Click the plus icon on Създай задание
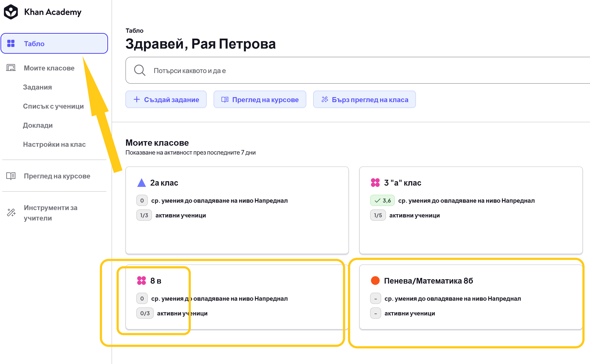The height and width of the screenshot is (364, 590). click(x=137, y=99)
